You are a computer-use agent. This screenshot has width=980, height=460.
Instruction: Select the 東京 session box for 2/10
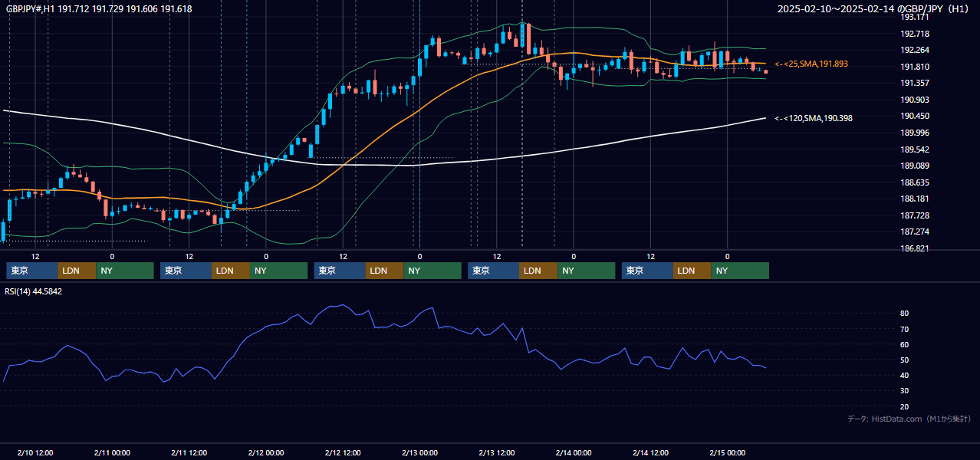tap(32, 271)
